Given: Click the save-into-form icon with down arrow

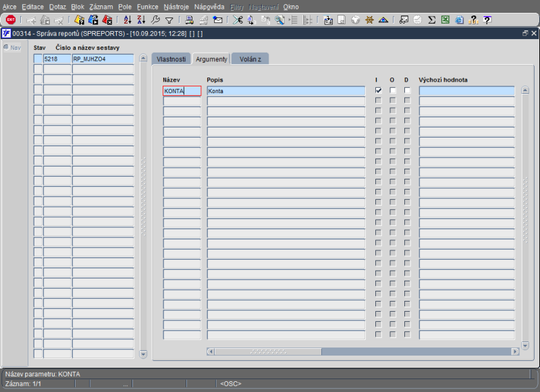Looking at the screenshot, I should [x=328, y=20].
